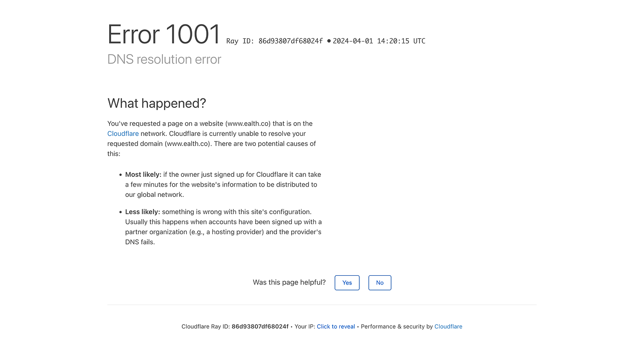644x362 pixels.
Task: Click the Yes button for page helpfulness
Action: tap(347, 283)
